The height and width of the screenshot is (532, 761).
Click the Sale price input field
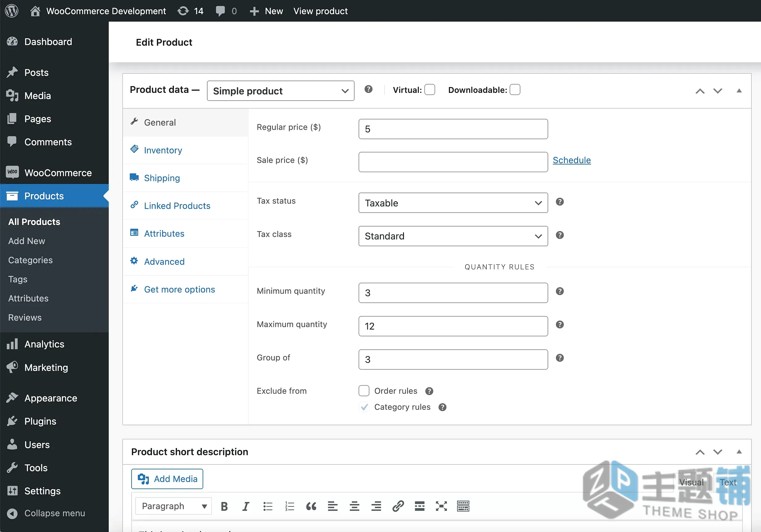pos(453,162)
